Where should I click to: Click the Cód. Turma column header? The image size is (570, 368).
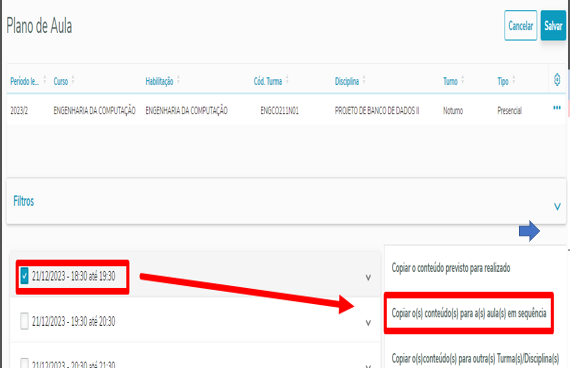(268, 81)
